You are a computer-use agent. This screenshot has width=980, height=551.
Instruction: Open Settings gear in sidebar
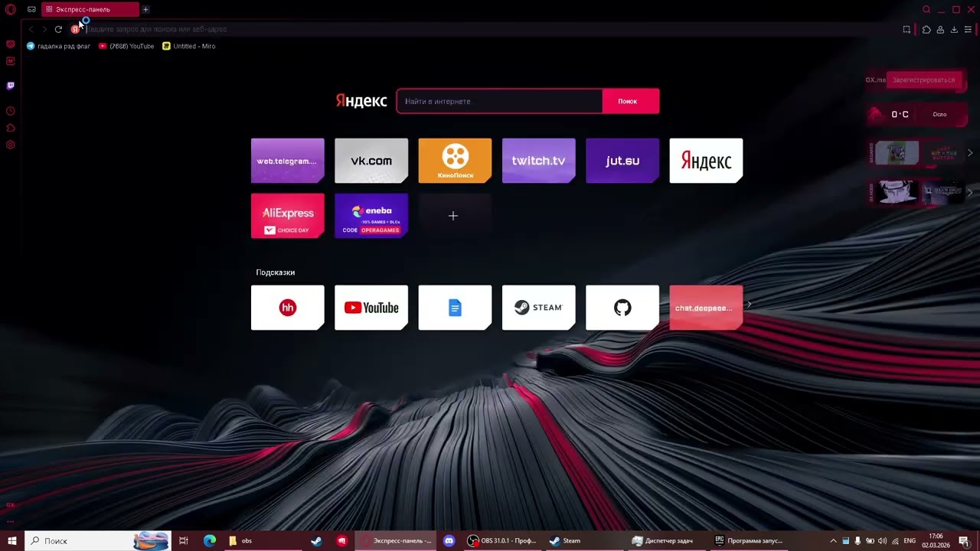coord(11,145)
